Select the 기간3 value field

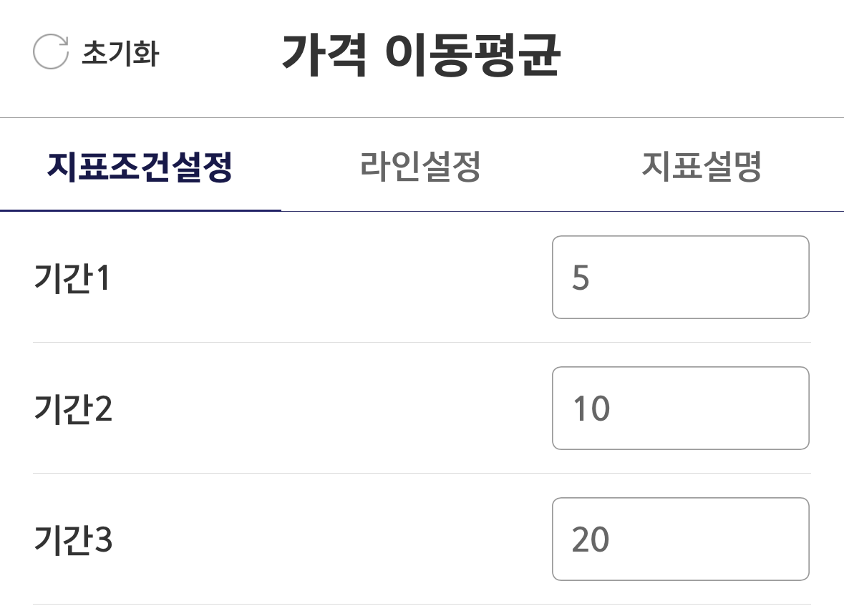[x=680, y=539]
